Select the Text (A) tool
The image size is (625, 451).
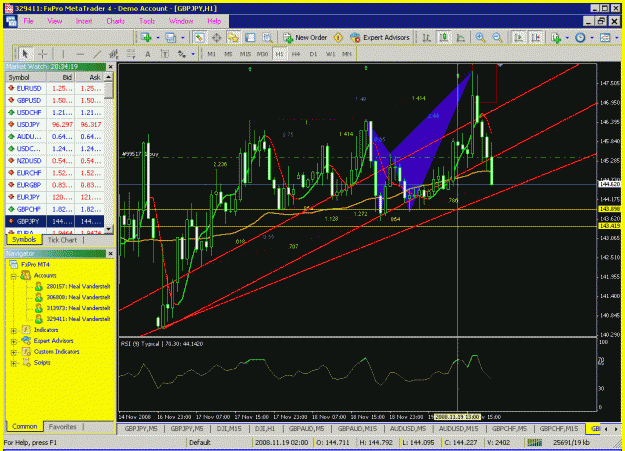point(148,54)
